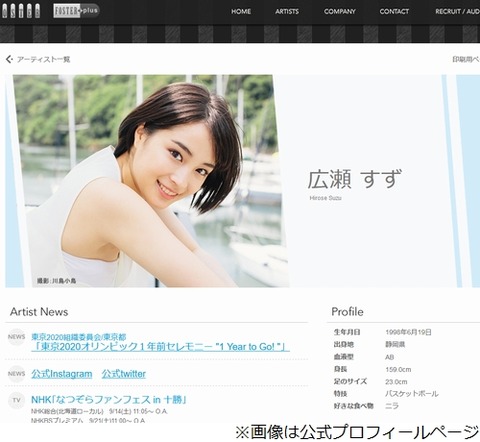Click the 生年月日 label

pos(347,332)
